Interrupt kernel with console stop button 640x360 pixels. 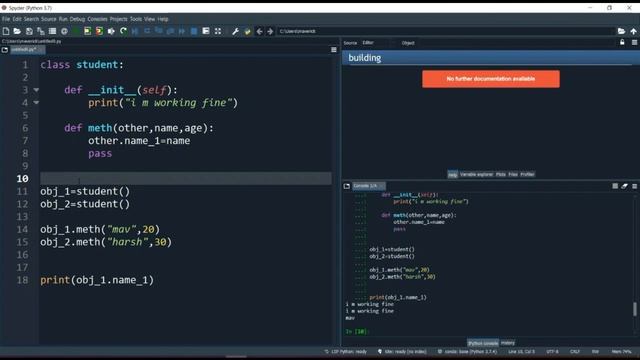[x=615, y=186]
